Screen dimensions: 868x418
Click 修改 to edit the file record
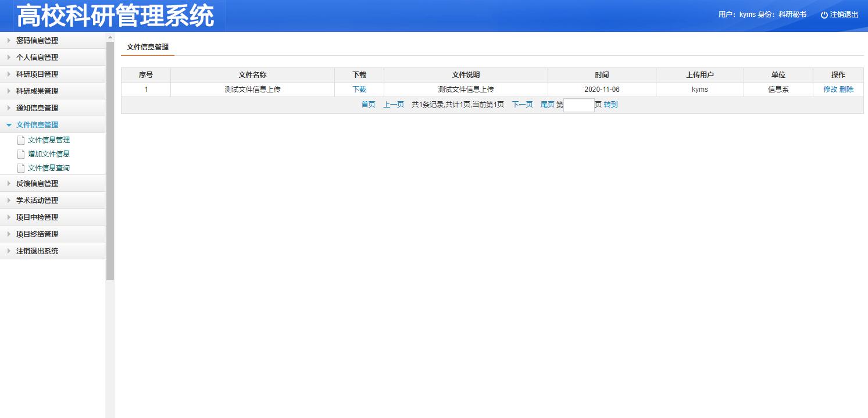point(830,89)
